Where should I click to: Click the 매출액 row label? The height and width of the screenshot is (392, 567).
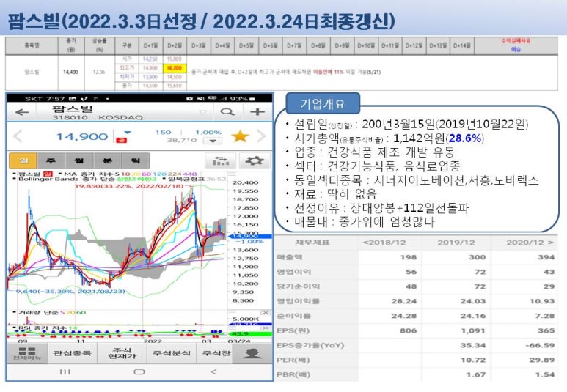click(289, 257)
